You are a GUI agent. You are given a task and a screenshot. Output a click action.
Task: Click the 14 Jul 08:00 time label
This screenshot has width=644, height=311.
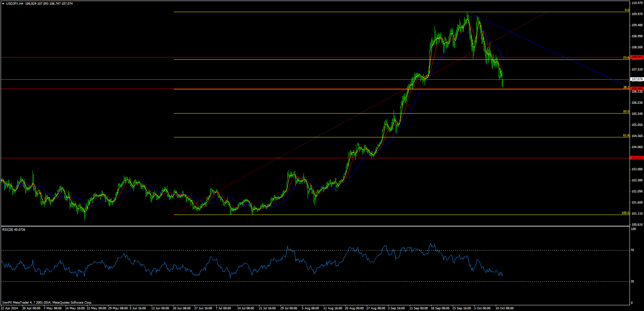click(x=246, y=308)
